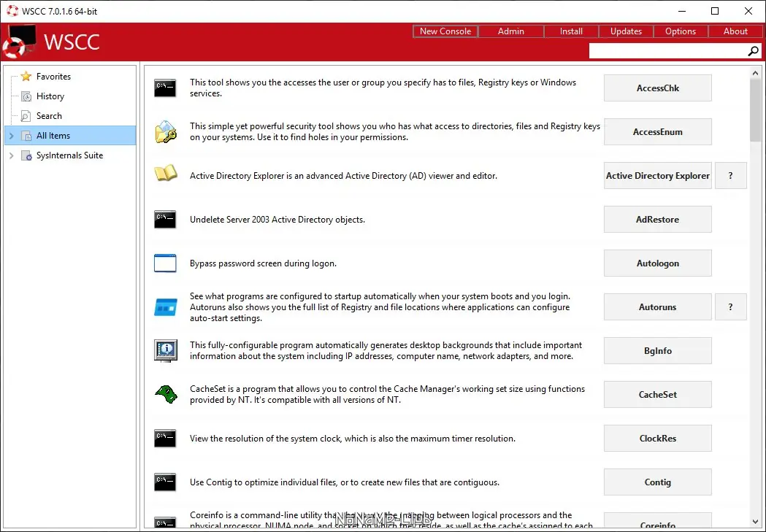Image resolution: width=766 pixels, height=532 pixels.
Task: Open the Updates menu
Action: point(626,31)
